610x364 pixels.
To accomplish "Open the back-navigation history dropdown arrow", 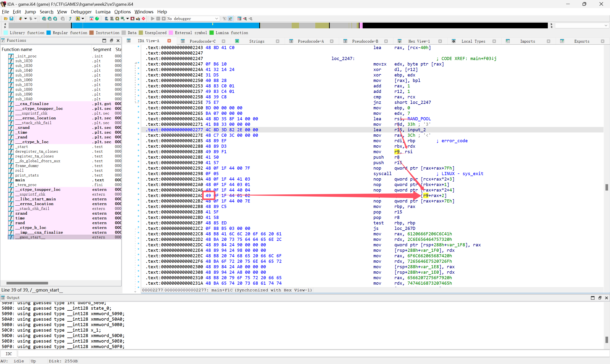I will (x=25, y=19).
